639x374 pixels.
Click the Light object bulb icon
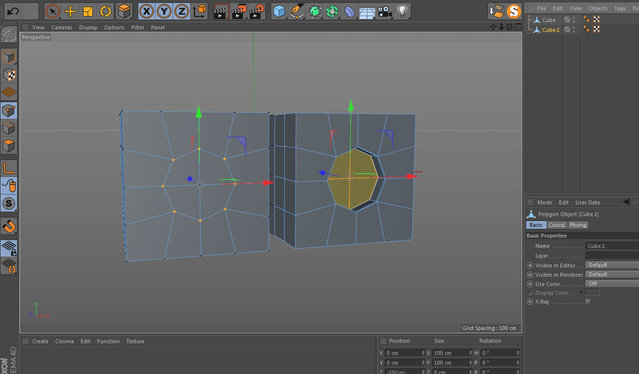tap(402, 11)
